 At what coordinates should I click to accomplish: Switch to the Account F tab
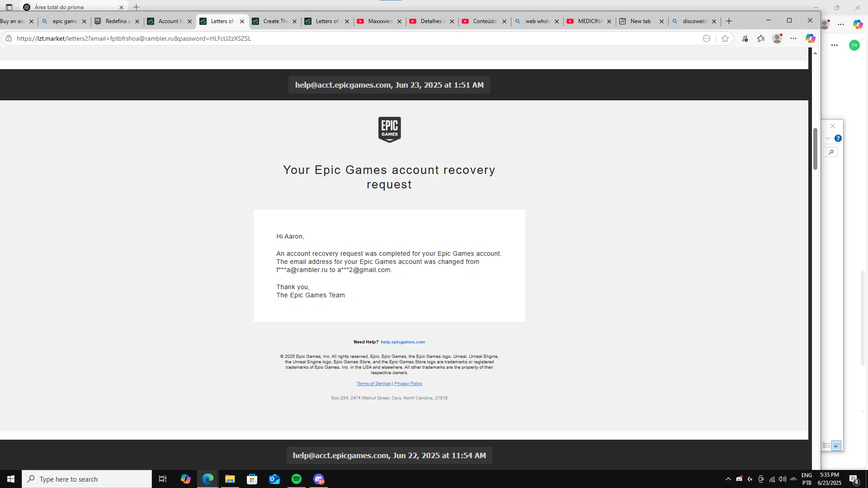tap(169, 21)
